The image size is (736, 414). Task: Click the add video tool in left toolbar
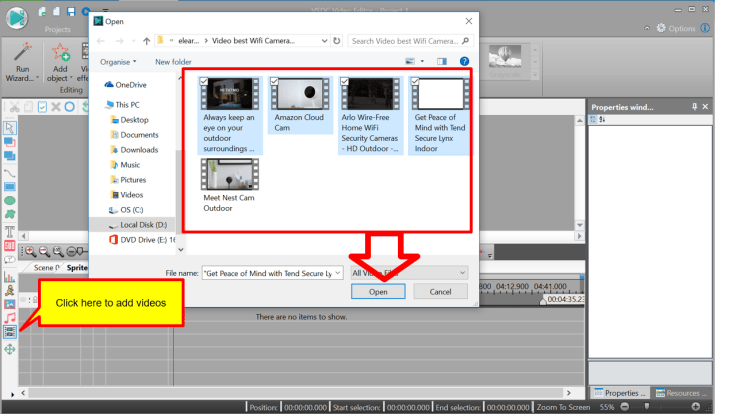coord(9,332)
